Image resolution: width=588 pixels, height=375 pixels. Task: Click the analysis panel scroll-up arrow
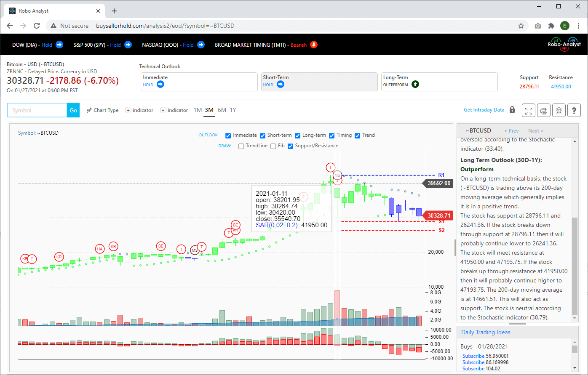575,142
